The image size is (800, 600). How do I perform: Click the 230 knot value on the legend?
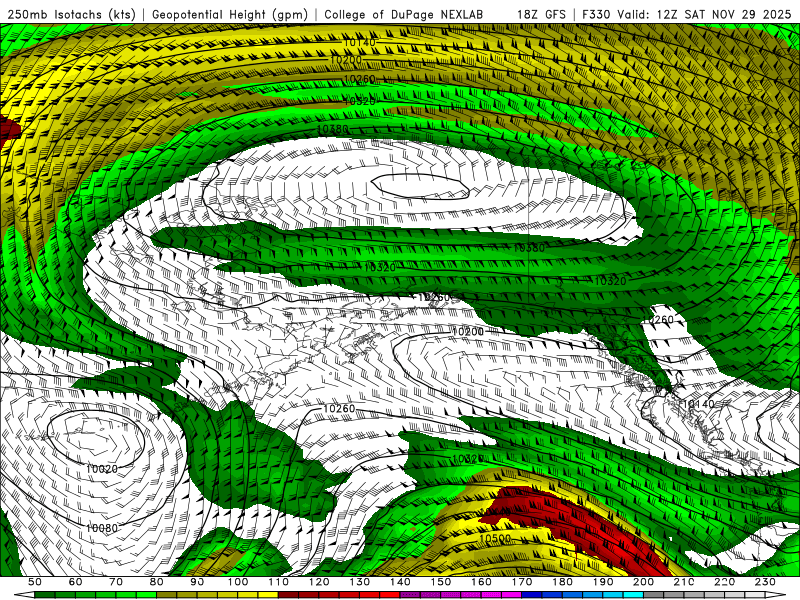[x=765, y=582]
